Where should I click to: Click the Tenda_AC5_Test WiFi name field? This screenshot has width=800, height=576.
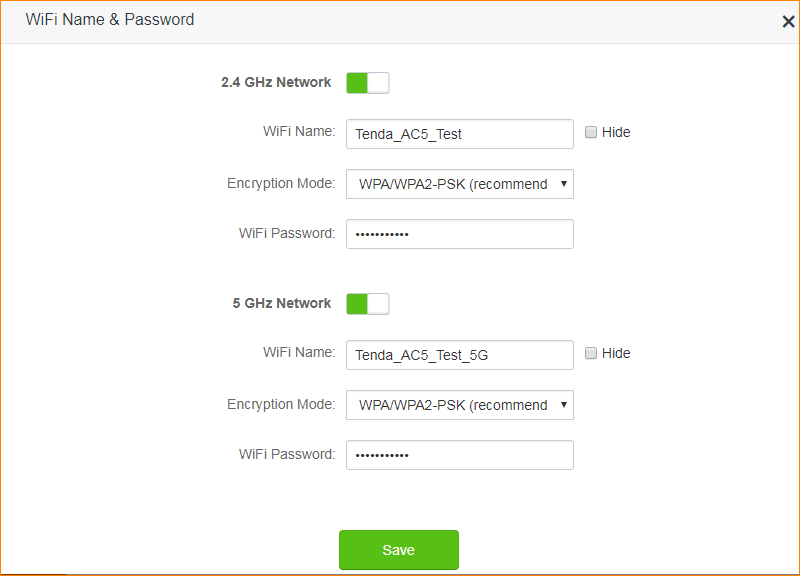click(459, 134)
